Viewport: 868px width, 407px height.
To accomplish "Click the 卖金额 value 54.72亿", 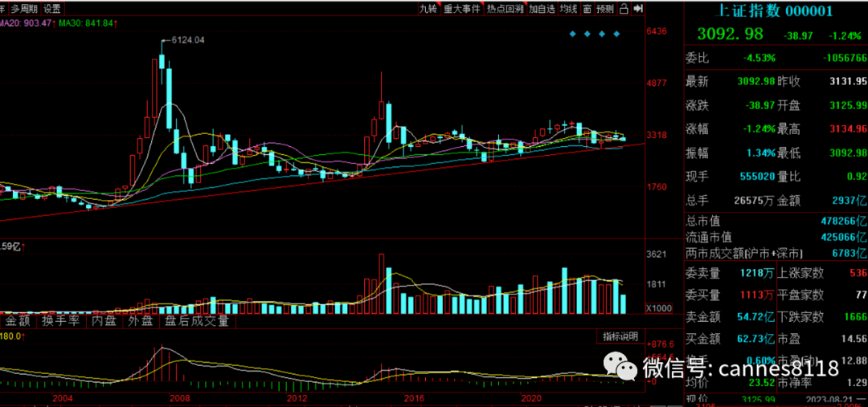I will 755,317.
